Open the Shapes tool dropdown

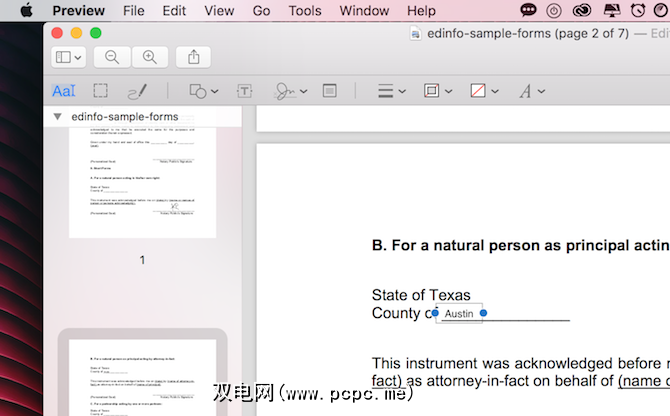click(204, 91)
